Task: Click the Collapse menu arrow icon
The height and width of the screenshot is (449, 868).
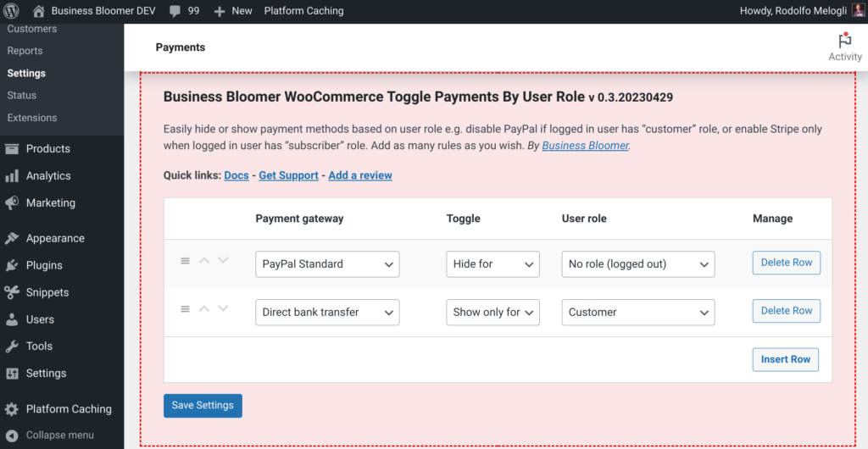Action: (x=12, y=435)
